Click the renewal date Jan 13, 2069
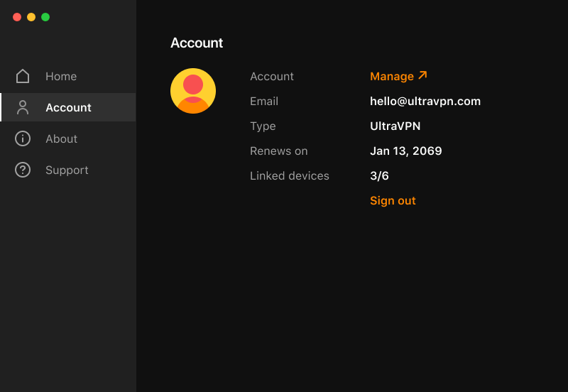 [405, 151]
